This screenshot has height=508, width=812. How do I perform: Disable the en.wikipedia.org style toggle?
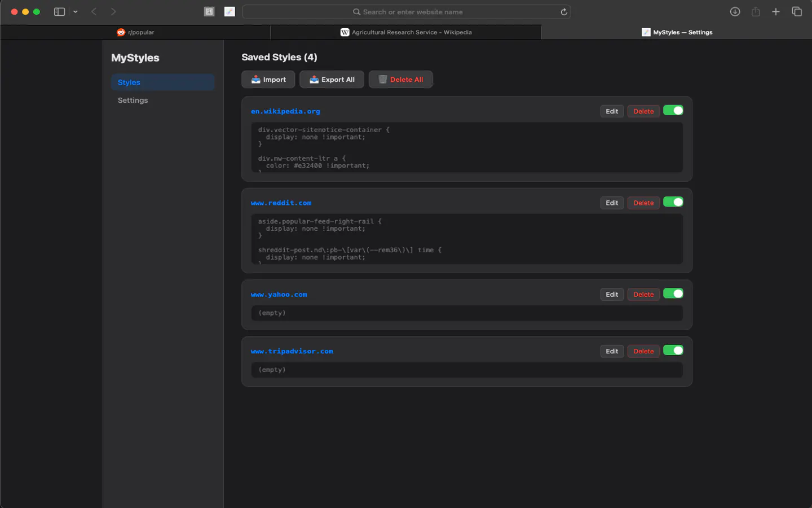pyautogui.click(x=673, y=111)
